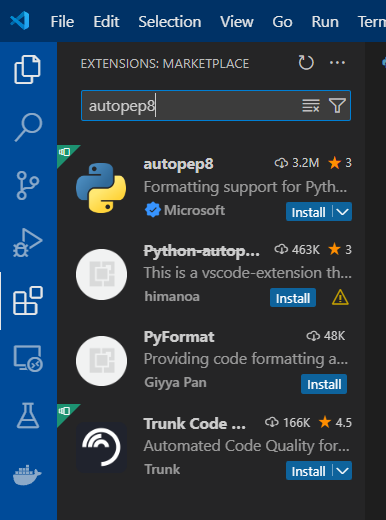Viewport: 386px width, 520px height.
Task: Open the File menu
Action: point(62,22)
